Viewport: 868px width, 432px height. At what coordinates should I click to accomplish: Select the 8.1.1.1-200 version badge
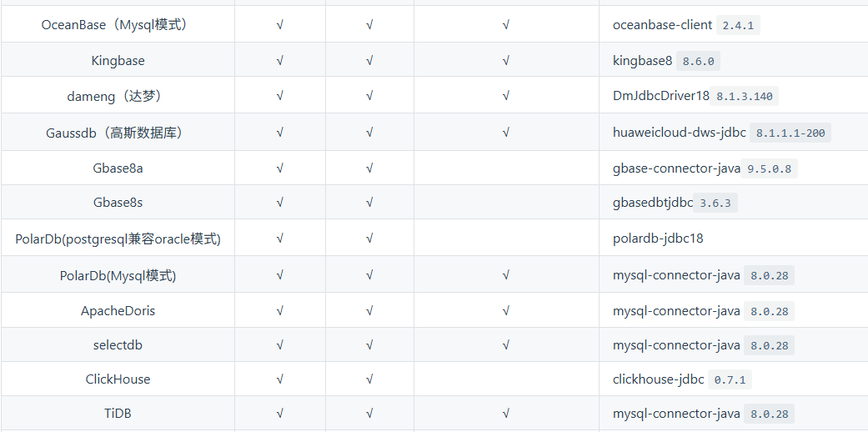[790, 133]
